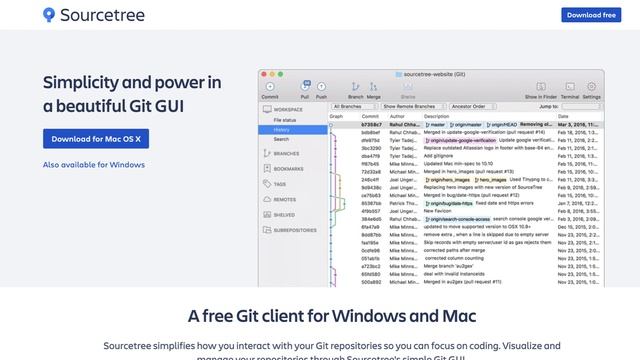Click the origin/bug/date-https label

pyautogui.click(x=449, y=203)
